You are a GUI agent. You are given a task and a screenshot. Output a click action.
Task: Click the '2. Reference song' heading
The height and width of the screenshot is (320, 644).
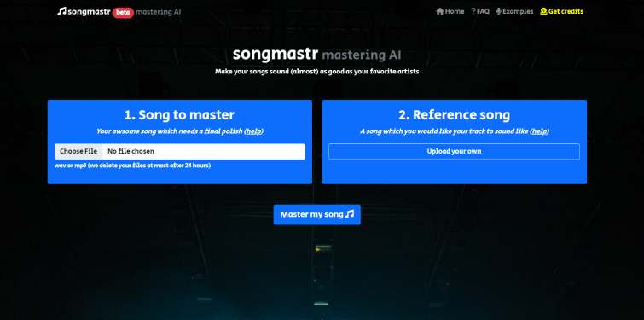click(x=455, y=115)
